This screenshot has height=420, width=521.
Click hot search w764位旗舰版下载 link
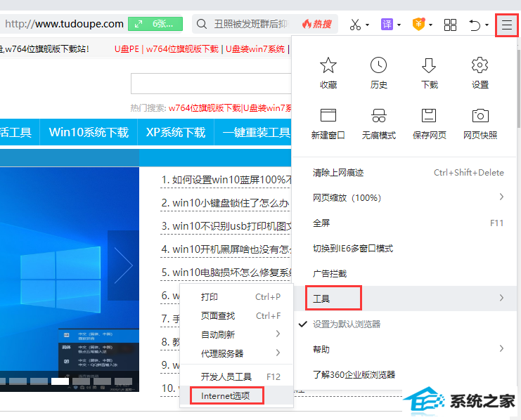205,108
